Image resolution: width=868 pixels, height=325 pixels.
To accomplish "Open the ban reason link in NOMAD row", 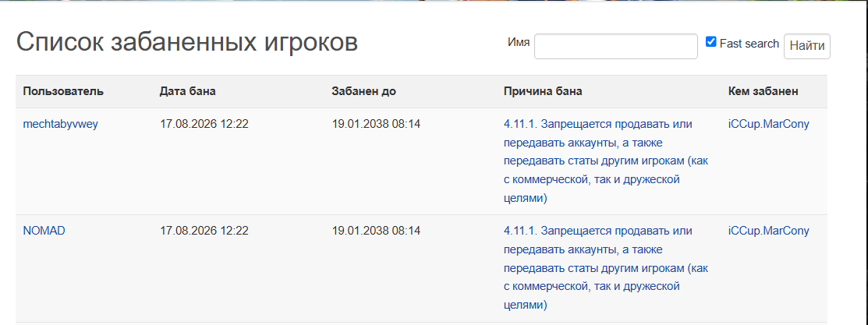I will point(606,268).
